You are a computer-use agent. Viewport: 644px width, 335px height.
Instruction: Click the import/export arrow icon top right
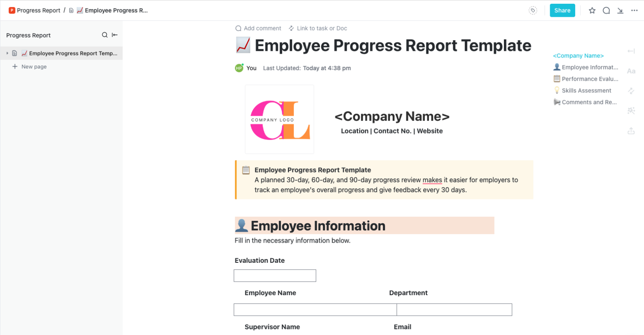tap(620, 10)
